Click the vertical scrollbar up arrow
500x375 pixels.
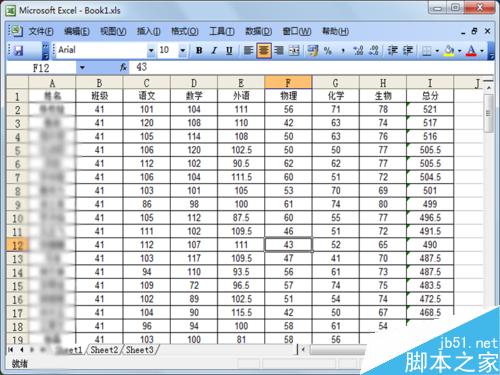tap(489, 88)
